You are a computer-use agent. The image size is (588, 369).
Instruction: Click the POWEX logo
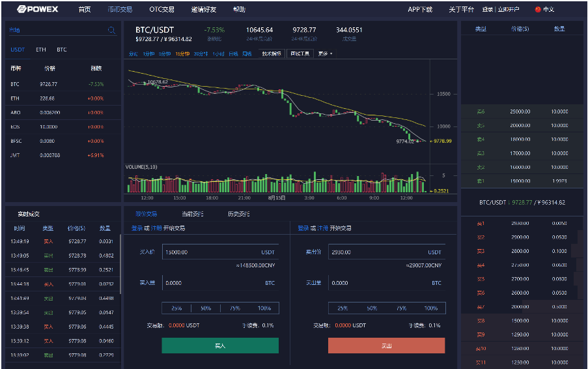[38, 9]
